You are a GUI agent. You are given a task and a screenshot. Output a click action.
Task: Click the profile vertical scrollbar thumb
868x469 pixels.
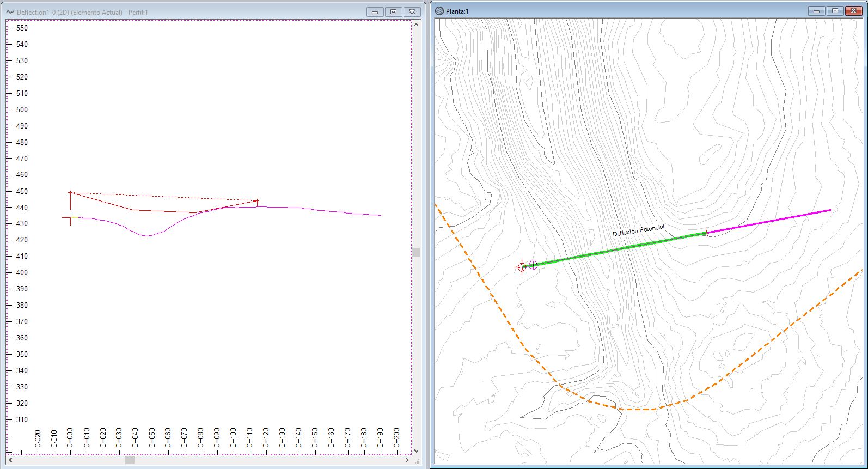pos(417,252)
